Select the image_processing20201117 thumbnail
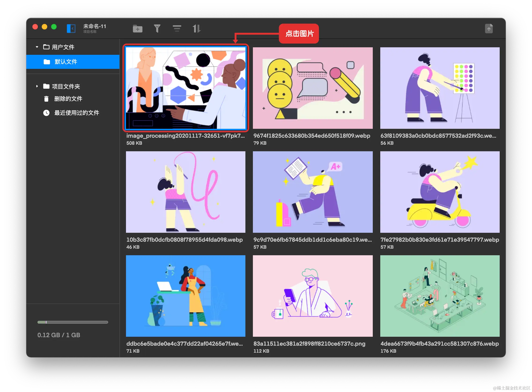The width and height of the screenshot is (532, 392). (185, 88)
